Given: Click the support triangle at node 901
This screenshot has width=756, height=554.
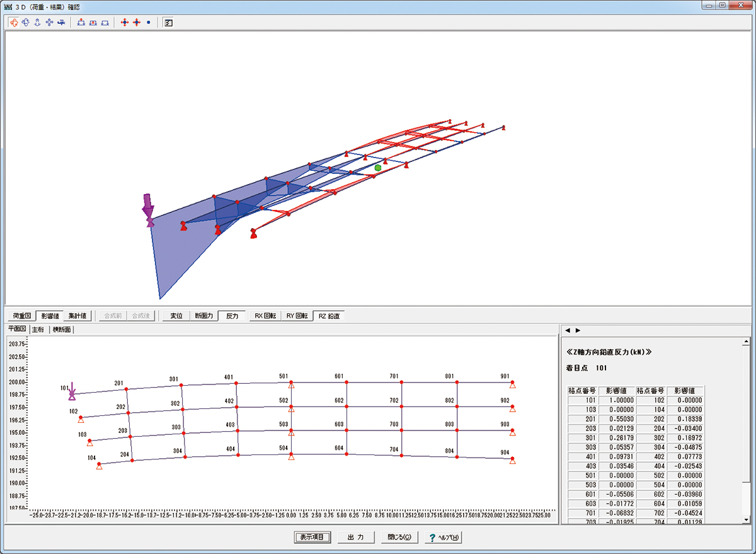Looking at the screenshot, I should click(x=513, y=384).
